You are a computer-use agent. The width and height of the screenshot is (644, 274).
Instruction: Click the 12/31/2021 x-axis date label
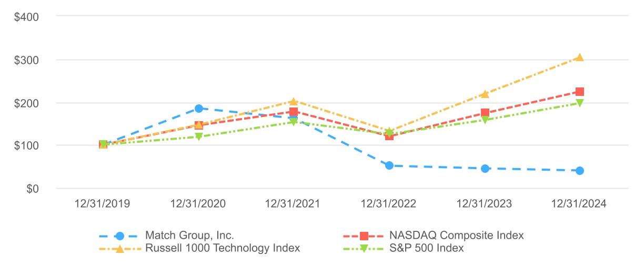(x=294, y=204)
